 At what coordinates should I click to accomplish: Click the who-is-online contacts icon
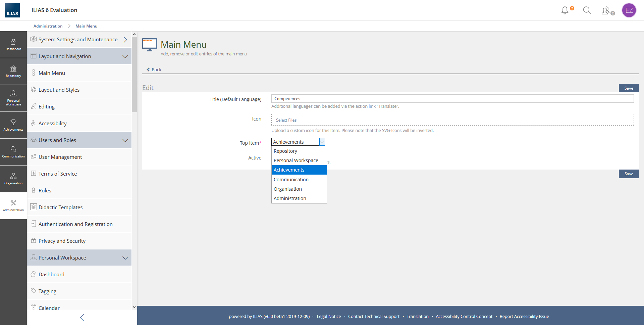pyautogui.click(x=606, y=11)
